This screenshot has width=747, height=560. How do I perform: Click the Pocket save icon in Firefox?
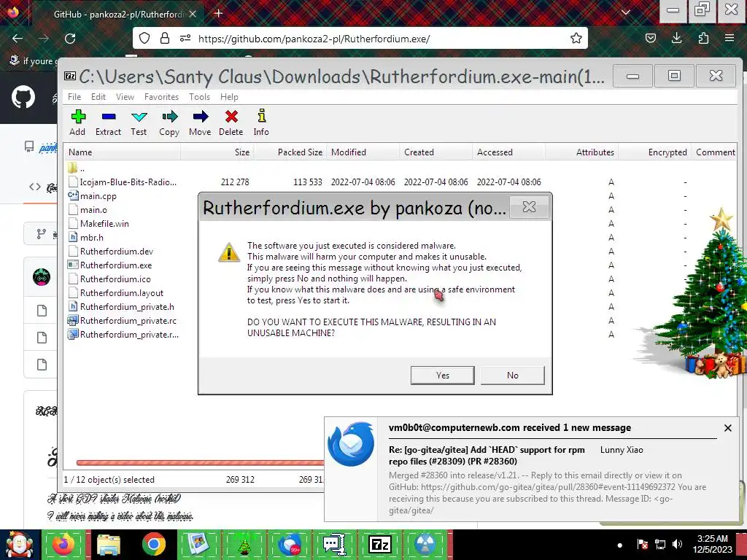[x=650, y=38]
